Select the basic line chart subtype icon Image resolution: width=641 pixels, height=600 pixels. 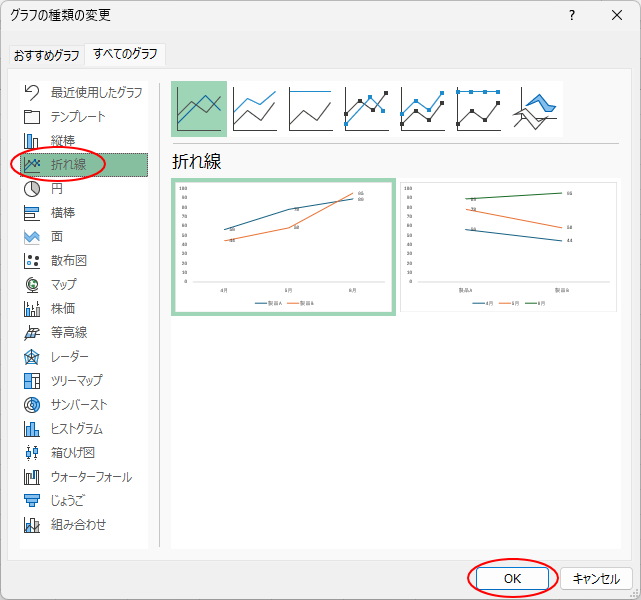[199, 109]
